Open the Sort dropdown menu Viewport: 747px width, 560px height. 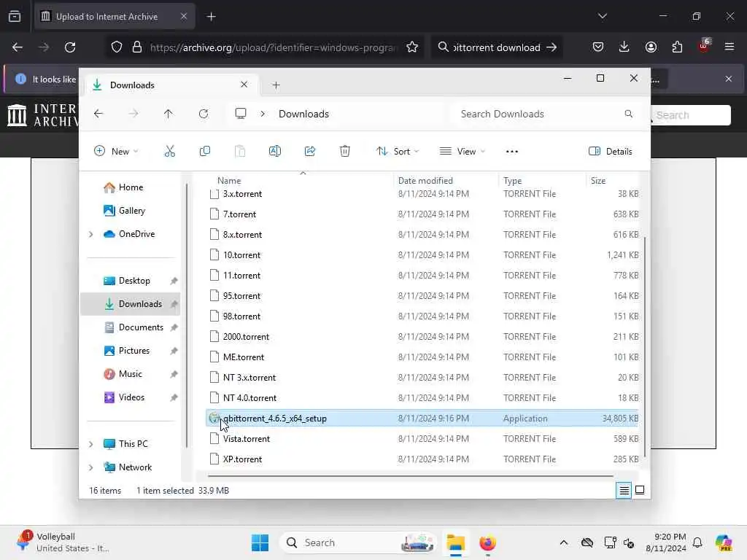pyautogui.click(x=398, y=152)
